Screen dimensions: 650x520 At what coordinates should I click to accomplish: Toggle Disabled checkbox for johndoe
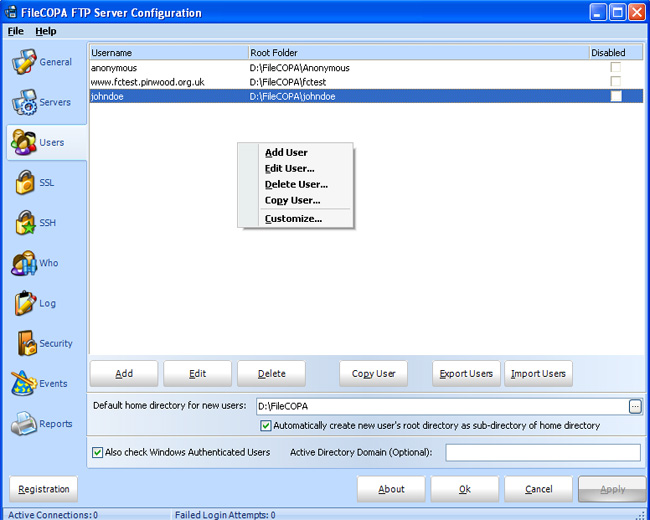coord(616,96)
